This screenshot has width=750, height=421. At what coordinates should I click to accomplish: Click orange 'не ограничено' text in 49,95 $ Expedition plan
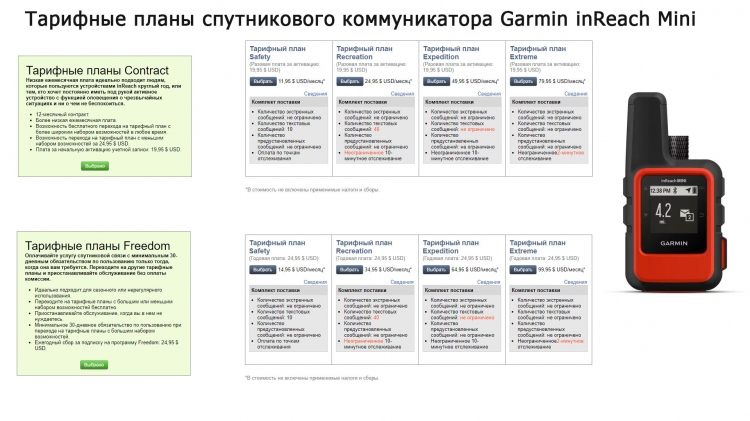(x=477, y=129)
